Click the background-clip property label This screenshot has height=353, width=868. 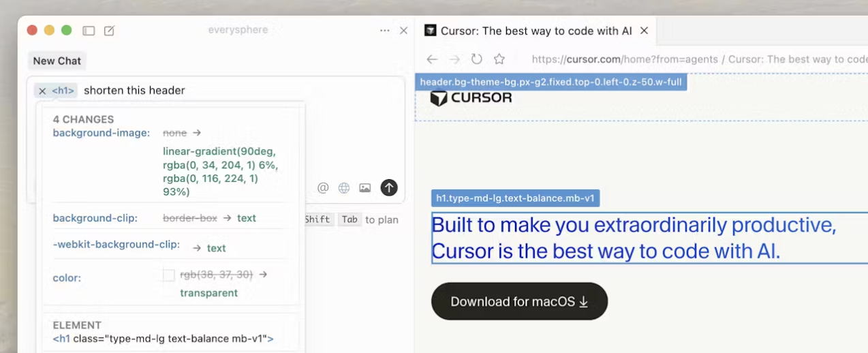click(95, 218)
